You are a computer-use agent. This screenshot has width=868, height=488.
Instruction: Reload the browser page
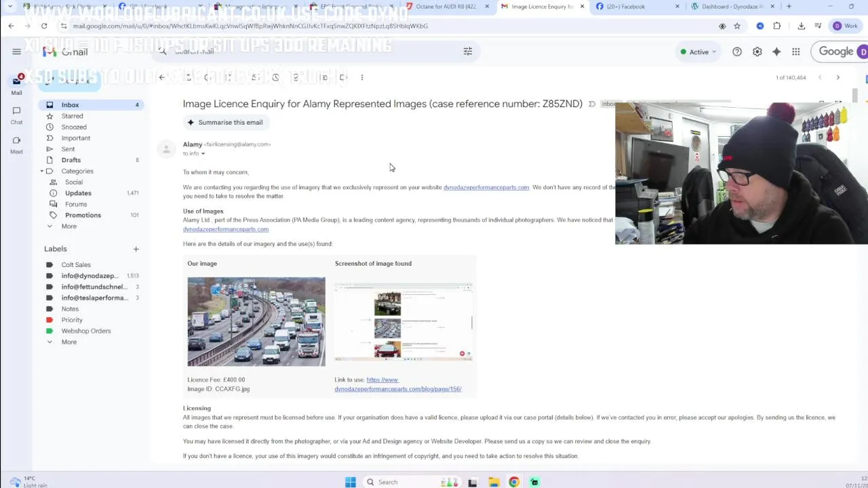(x=44, y=26)
